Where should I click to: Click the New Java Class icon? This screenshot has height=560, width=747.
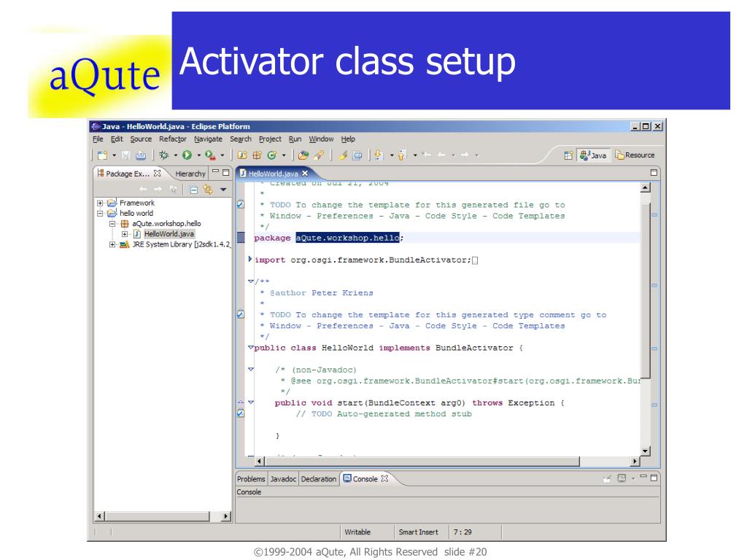click(272, 155)
